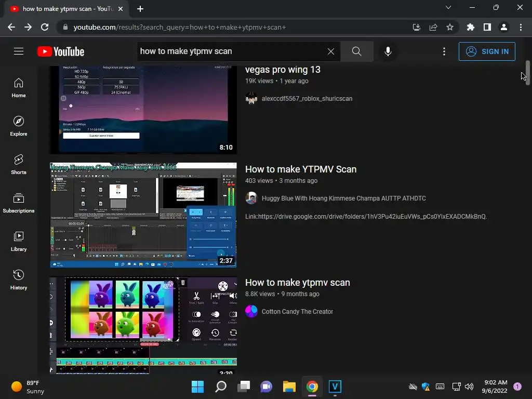This screenshot has height=399, width=532.
Task: Open Task View on the taskbar
Action: pos(243,387)
